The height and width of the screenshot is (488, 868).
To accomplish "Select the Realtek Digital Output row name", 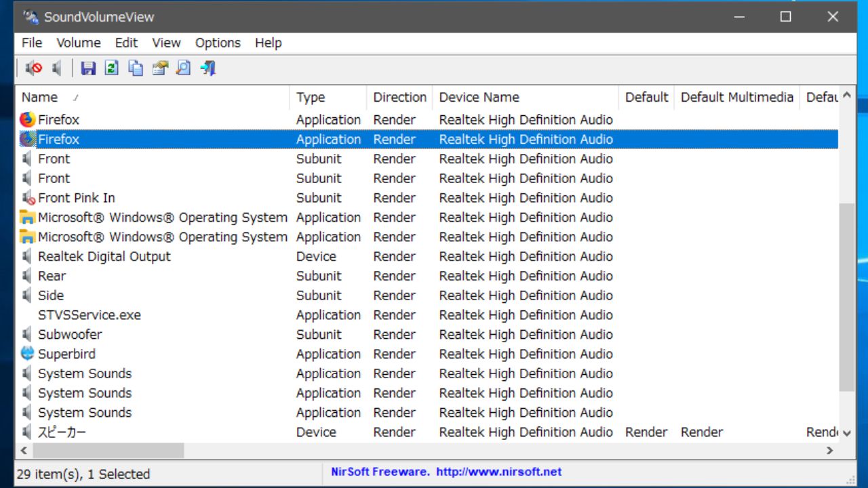I will 104,256.
